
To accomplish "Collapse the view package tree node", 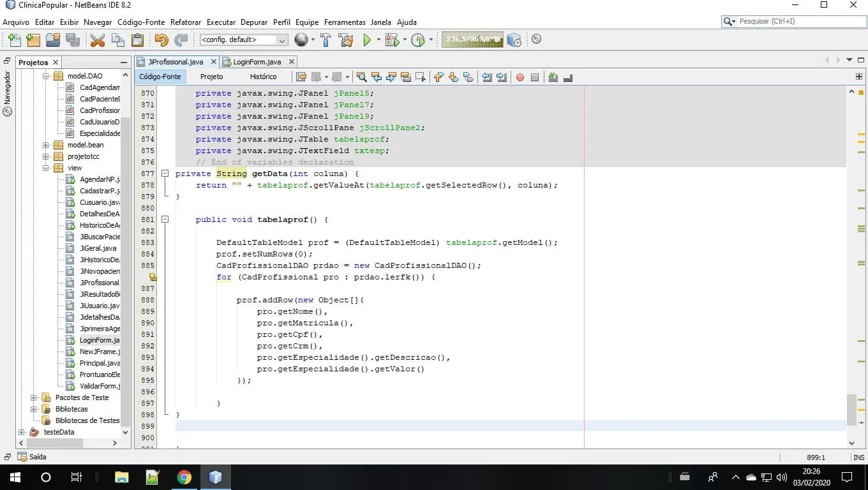I will click(x=46, y=168).
